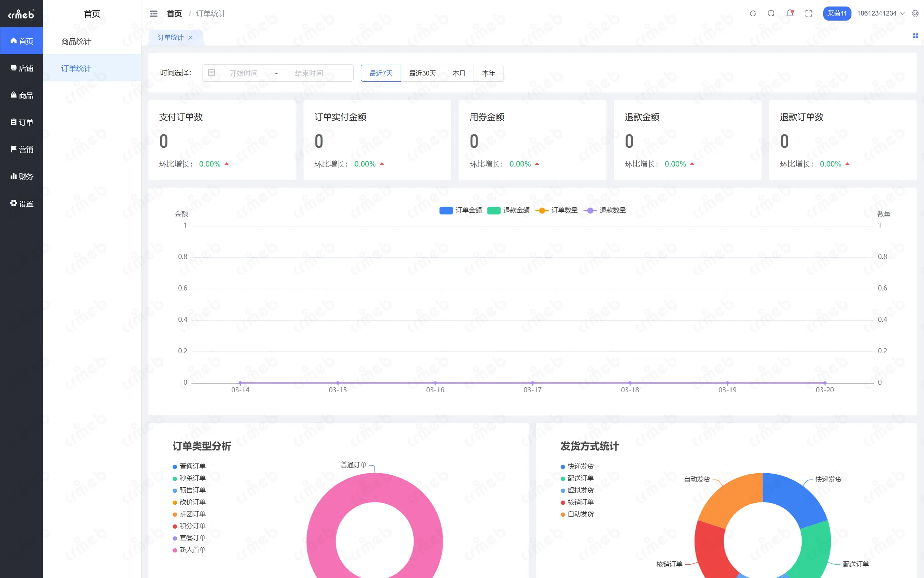Select the 本年 time range
Image resolution: width=924 pixels, height=578 pixels.
click(x=488, y=73)
